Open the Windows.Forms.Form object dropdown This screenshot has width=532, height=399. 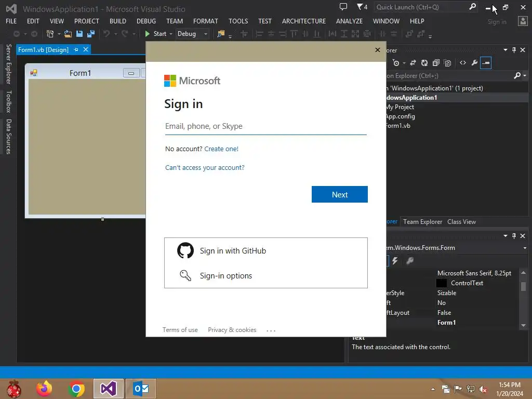[x=525, y=248]
